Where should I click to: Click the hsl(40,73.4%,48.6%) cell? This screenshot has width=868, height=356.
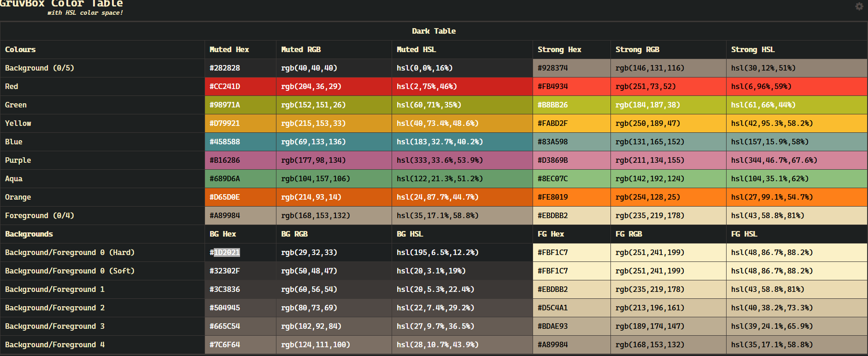pyautogui.click(x=462, y=123)
